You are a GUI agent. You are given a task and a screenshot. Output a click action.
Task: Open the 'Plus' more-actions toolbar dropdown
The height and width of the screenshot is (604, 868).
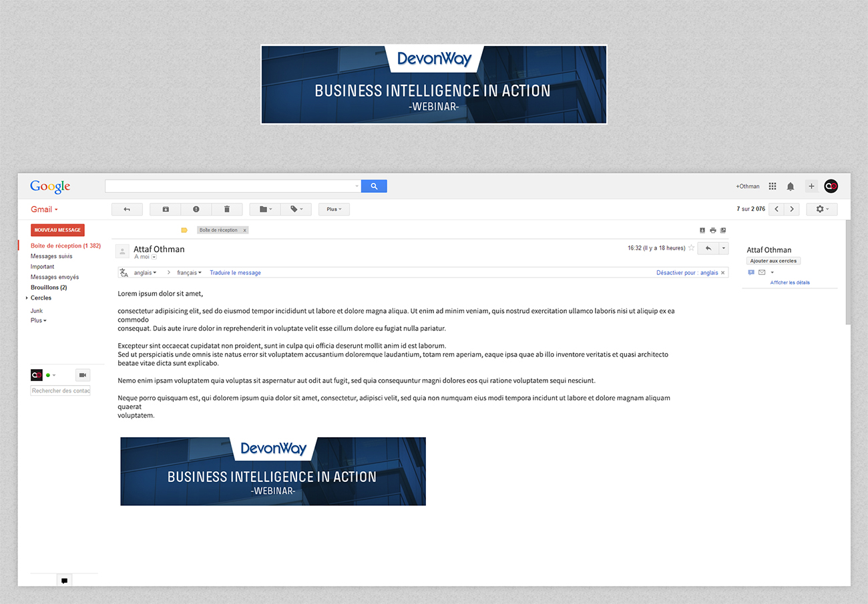(334, 210)
